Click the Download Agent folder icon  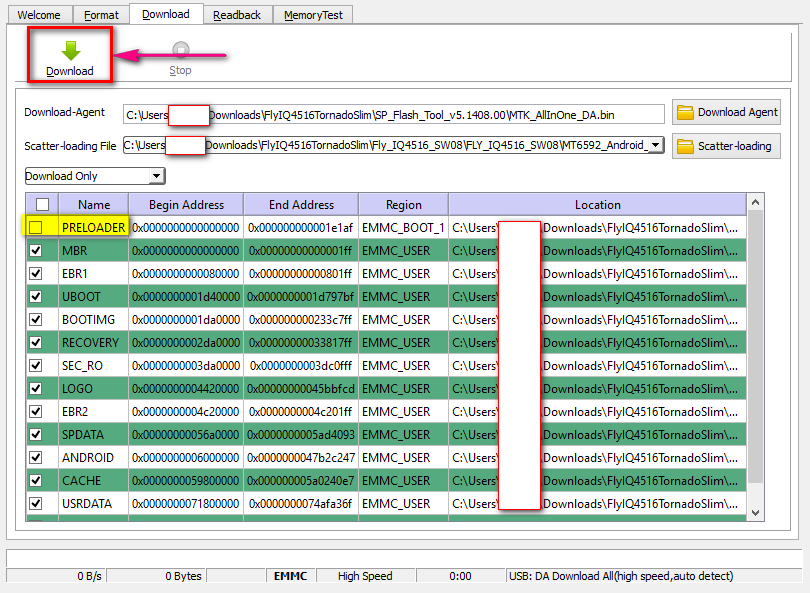685,112
